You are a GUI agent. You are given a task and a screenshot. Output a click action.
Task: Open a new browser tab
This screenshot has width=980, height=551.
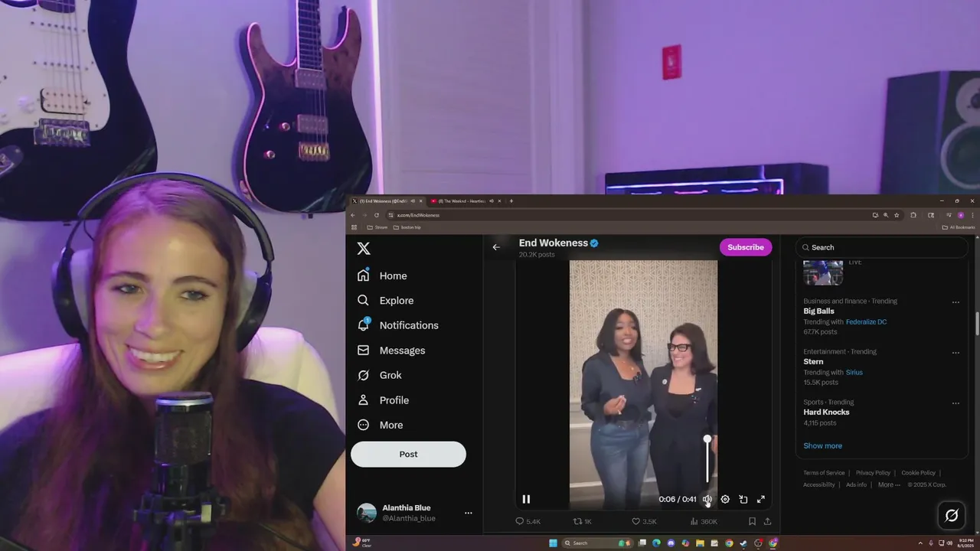tap(511, 201)
